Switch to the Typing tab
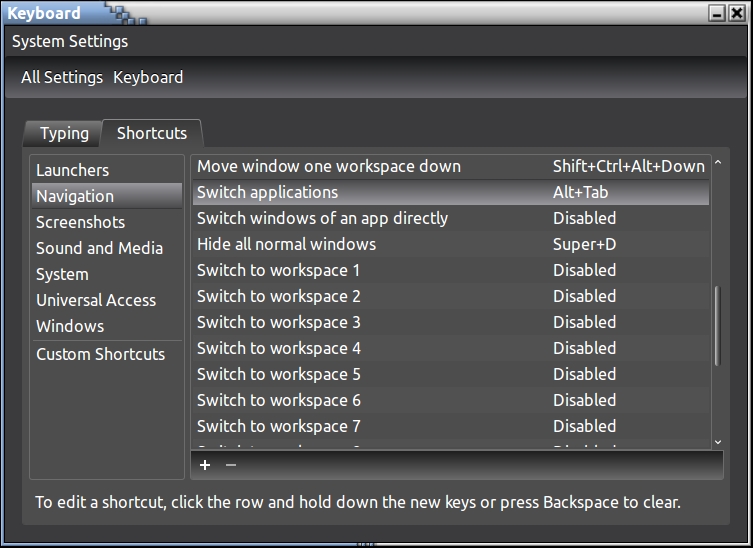 pyautogui.click(x=64, y=133)
